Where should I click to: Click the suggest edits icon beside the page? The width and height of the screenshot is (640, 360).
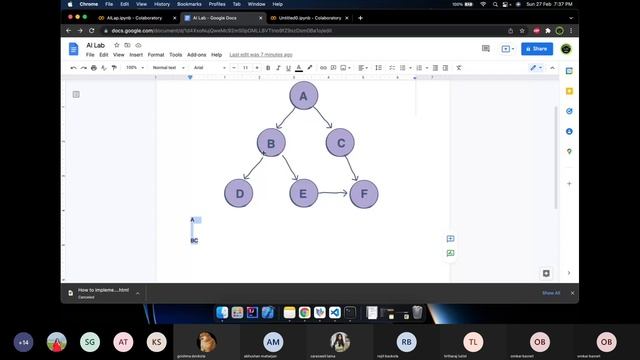pyautogui.click(x=450, y=253)
